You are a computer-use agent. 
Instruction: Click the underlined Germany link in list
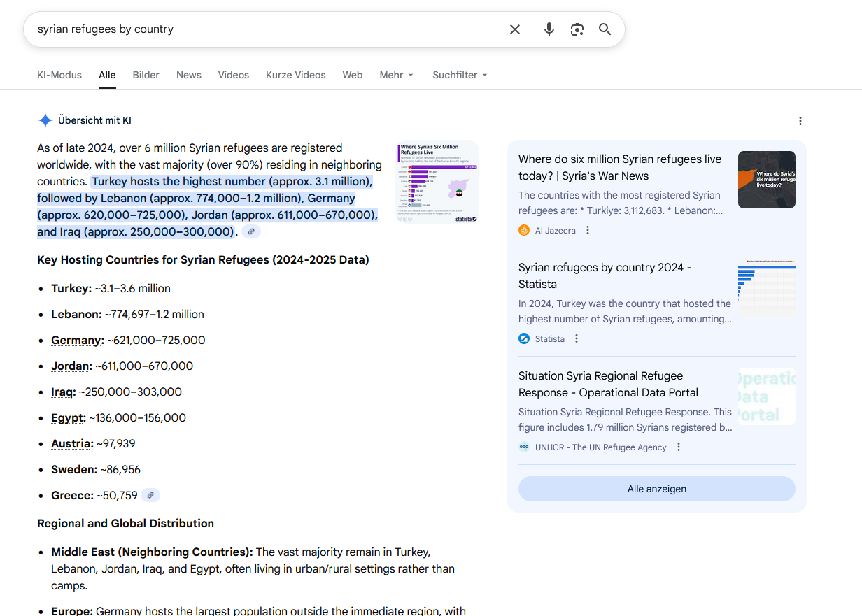pos(77,341)
